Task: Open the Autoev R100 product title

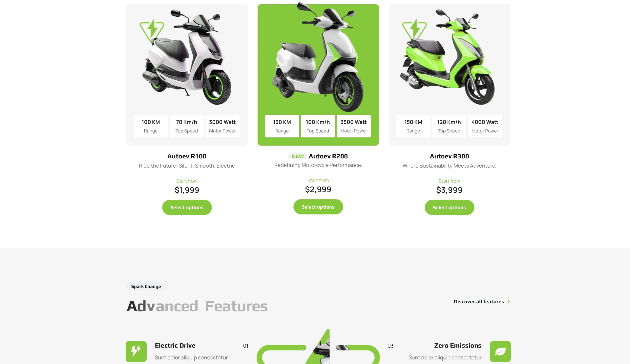Action: 187,156
